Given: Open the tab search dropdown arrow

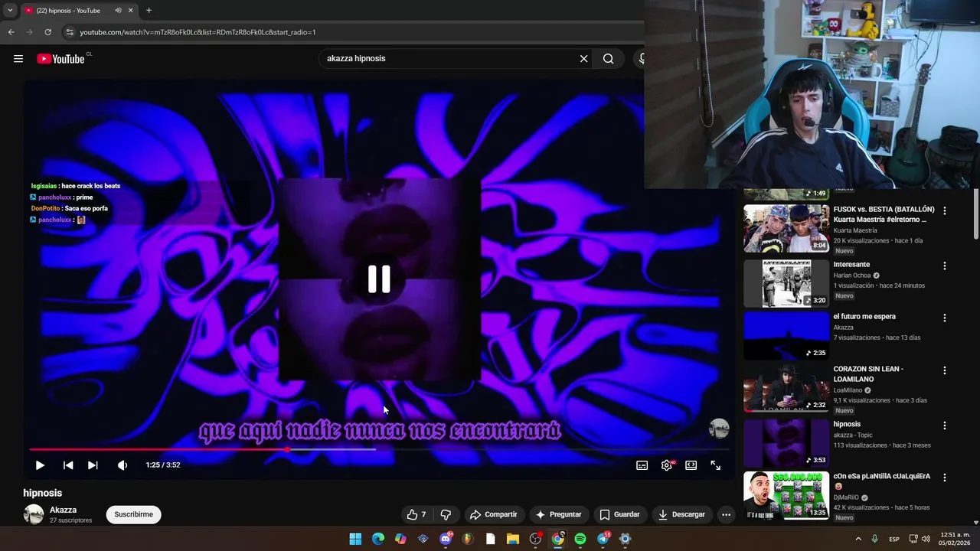Looking at the screenshot, I should [10, 11].
